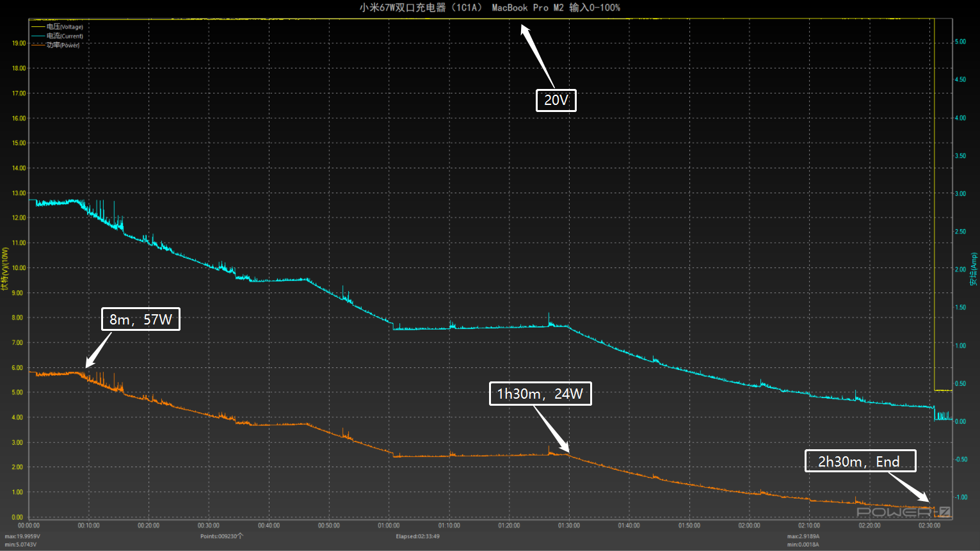Click the 3.00 right amp axis value
The width and height of the screenshot is (980, 551).
(960, 194)
